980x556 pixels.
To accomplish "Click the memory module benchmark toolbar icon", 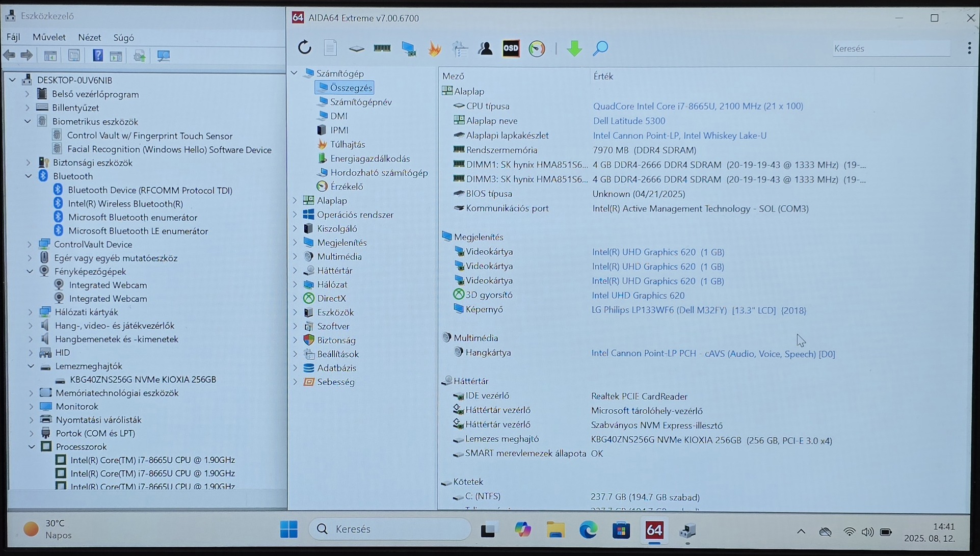I will 382,48.
